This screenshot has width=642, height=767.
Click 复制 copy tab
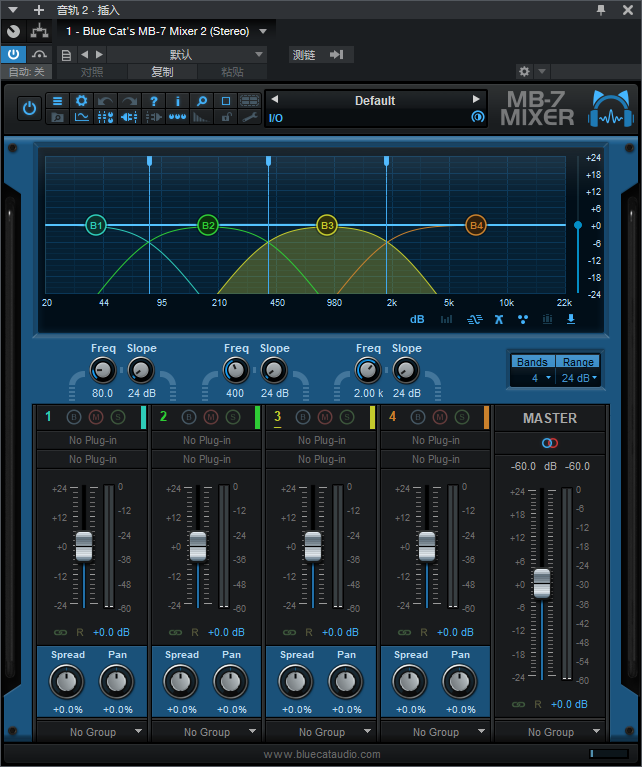pyautogui.click(x=162, y=72)
